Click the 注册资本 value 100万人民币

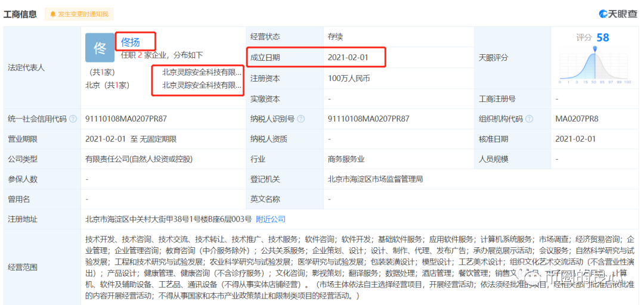pos(349,78)
